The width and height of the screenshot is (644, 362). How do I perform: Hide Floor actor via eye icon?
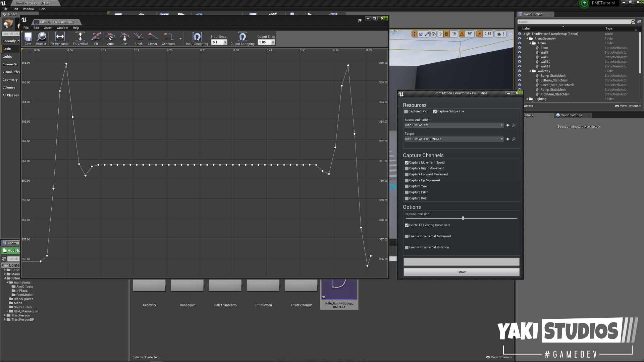pos(520,48)
